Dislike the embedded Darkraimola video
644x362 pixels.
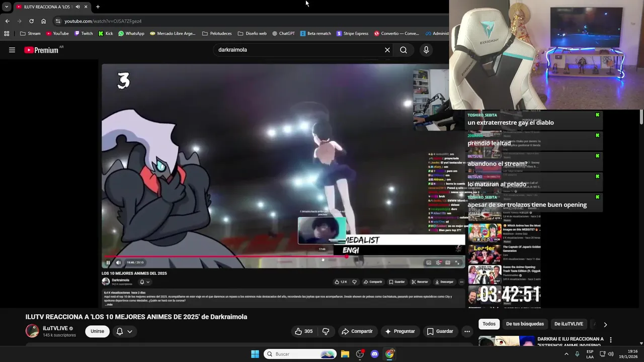[354, 282]
